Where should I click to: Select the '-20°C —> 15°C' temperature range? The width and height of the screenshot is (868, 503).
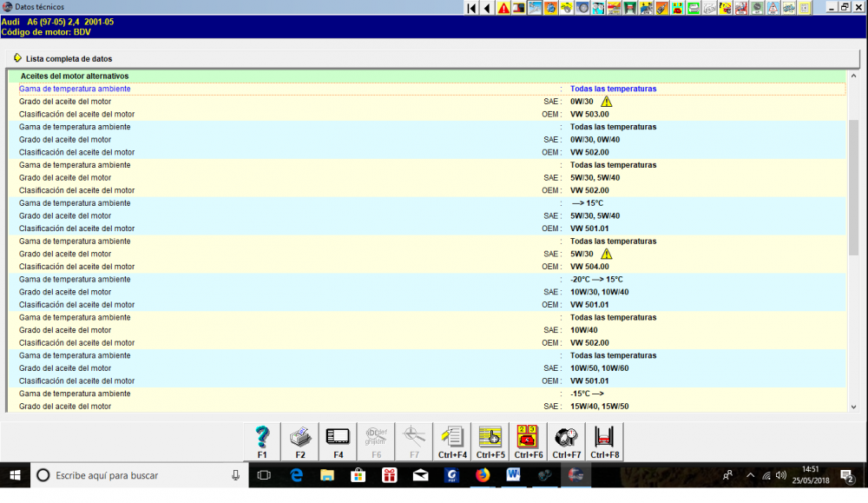[x=597, y=279]
